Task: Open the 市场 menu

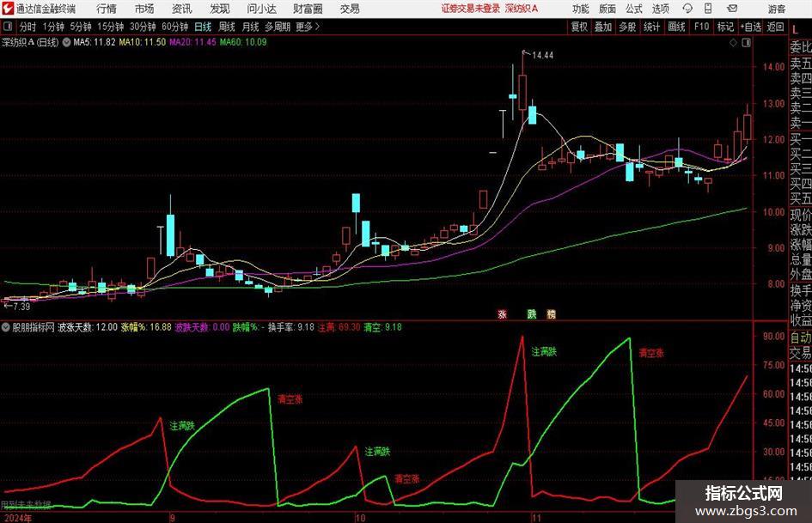Action: [144, 9]
